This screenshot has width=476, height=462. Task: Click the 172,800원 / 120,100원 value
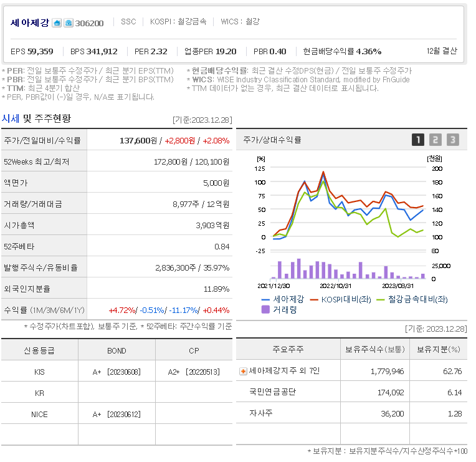191,162
